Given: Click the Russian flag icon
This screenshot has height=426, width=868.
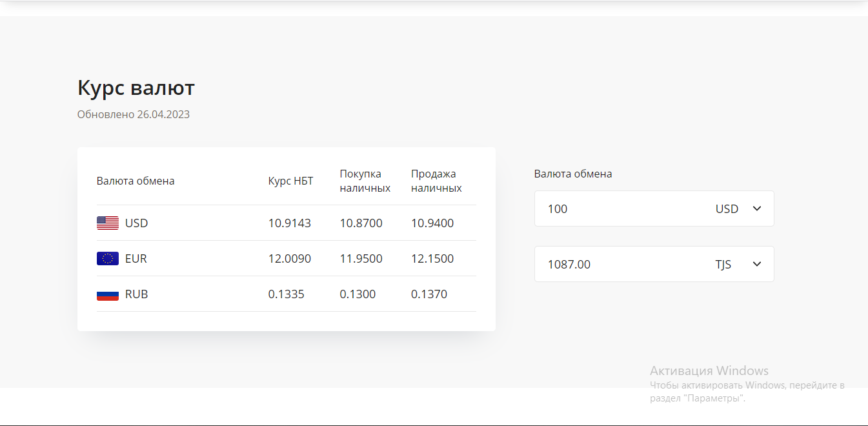Looking at the screenshot, I should (108, 294).
